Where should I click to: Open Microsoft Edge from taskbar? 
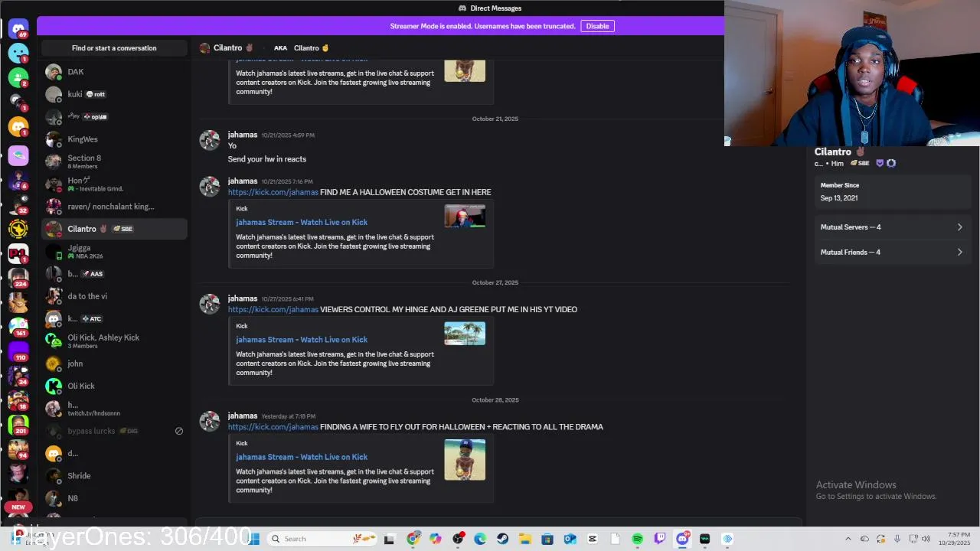(x=480, y=539)
